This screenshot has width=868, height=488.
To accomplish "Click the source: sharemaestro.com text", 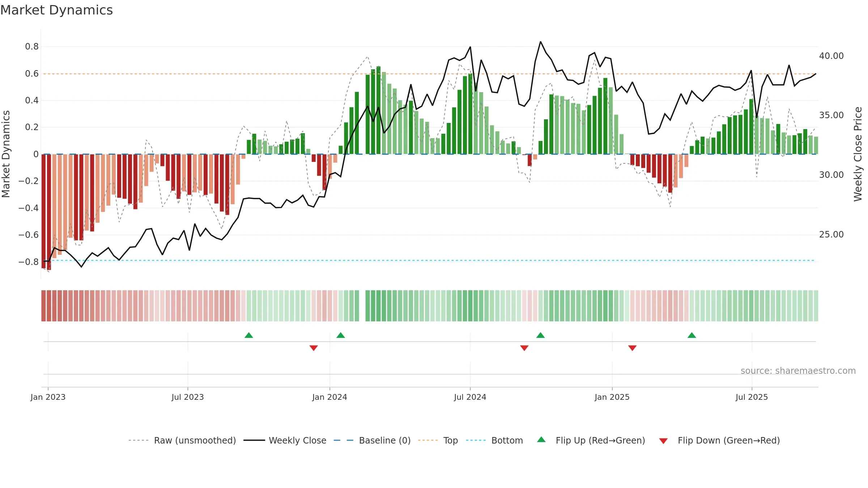I will (798, 371).
